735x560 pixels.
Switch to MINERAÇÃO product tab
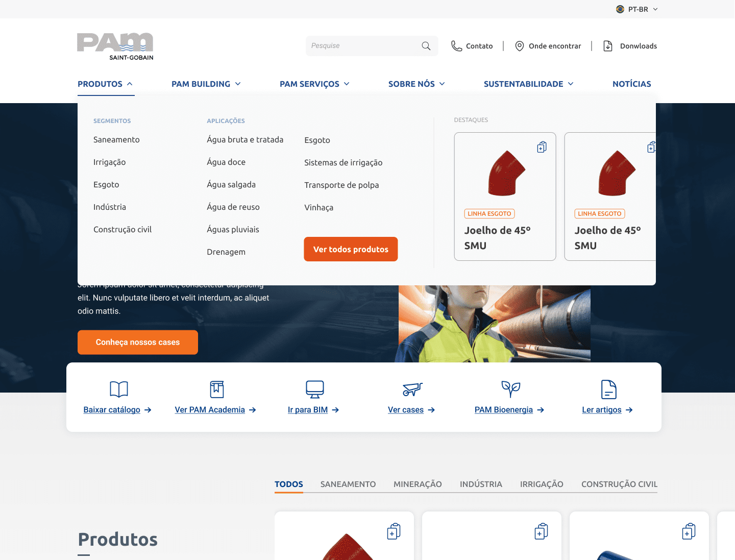[418, 484]
